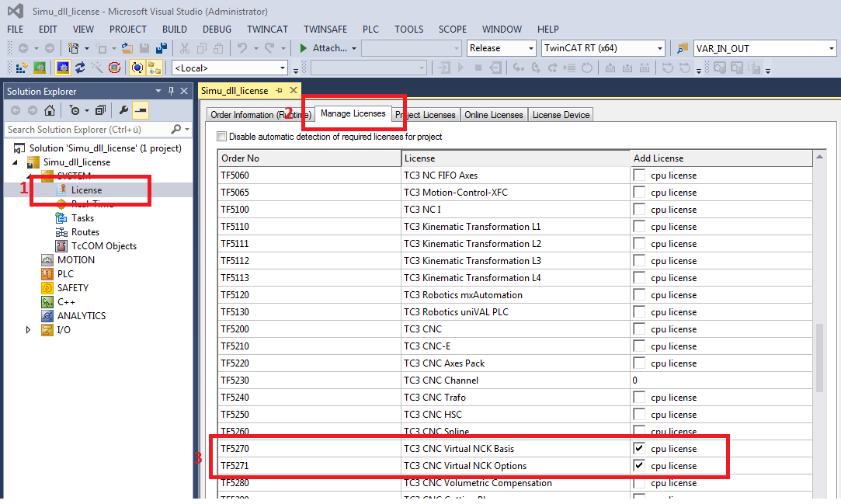Click the Preview Selected Items icon
Screen dimensions: 841x504
(141, 110)
